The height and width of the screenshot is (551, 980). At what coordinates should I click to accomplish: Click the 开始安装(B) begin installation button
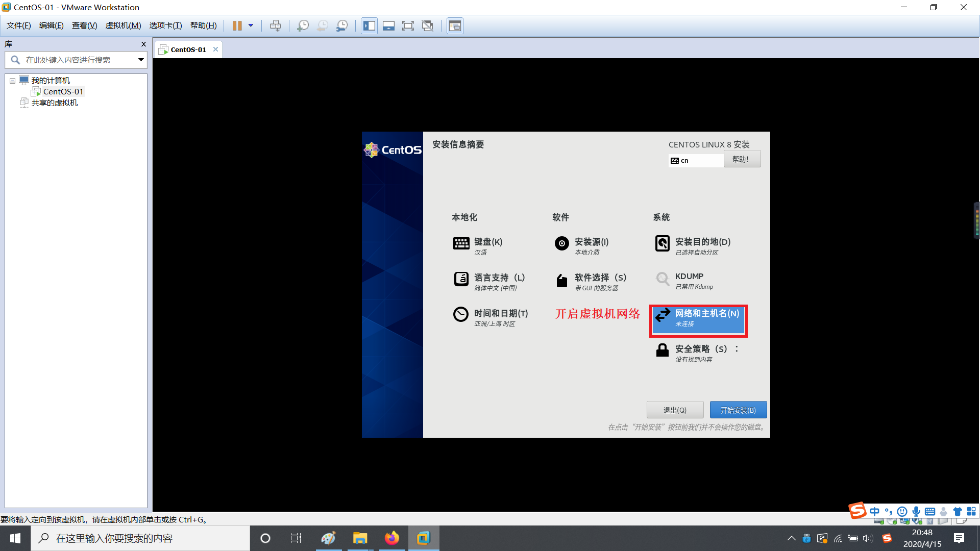[738, 410]
